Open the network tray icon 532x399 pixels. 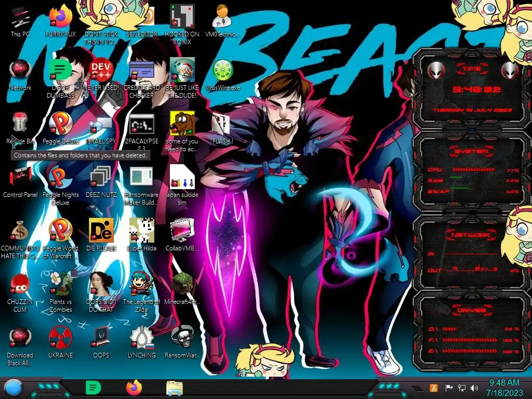click(x=461, y=388)
